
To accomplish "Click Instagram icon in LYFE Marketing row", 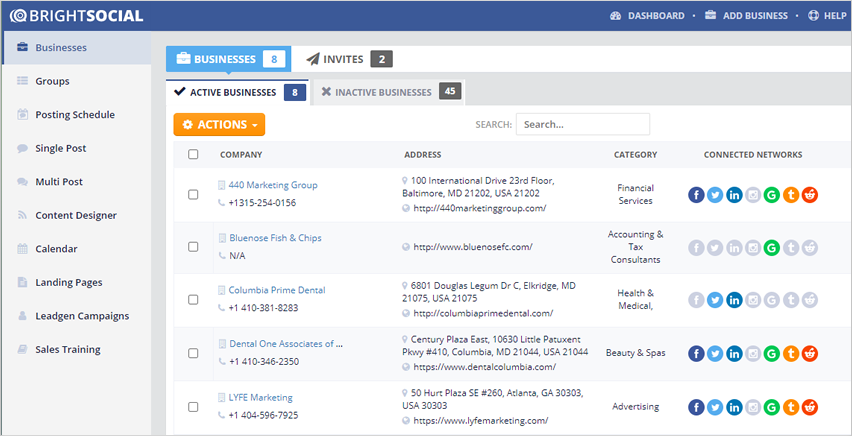I will pos(753,407).
